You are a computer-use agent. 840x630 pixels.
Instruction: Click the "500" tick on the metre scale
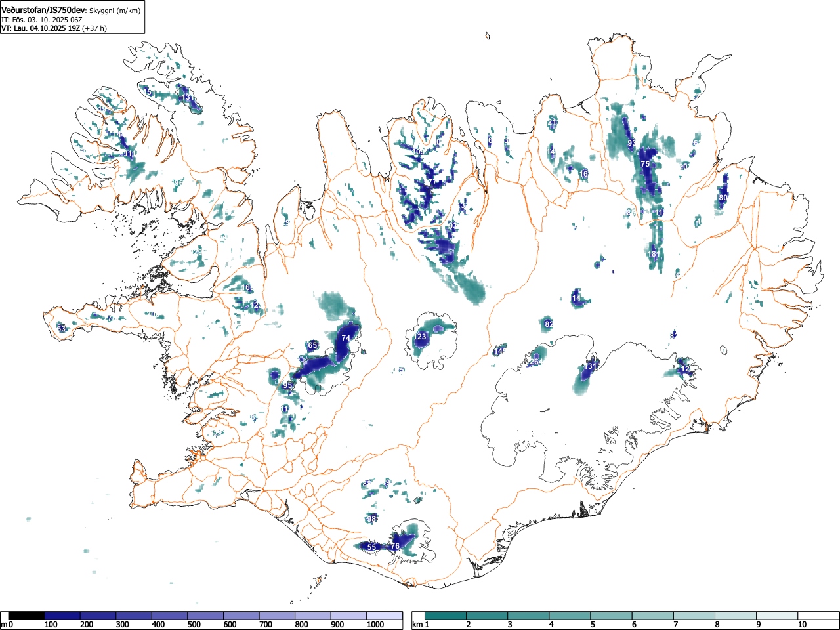[x=194, y=625]
